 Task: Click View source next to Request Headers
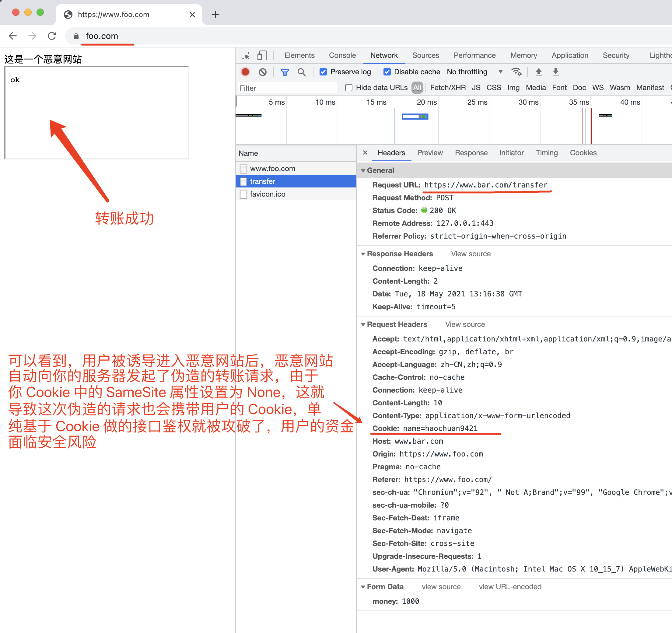[464, 324]
